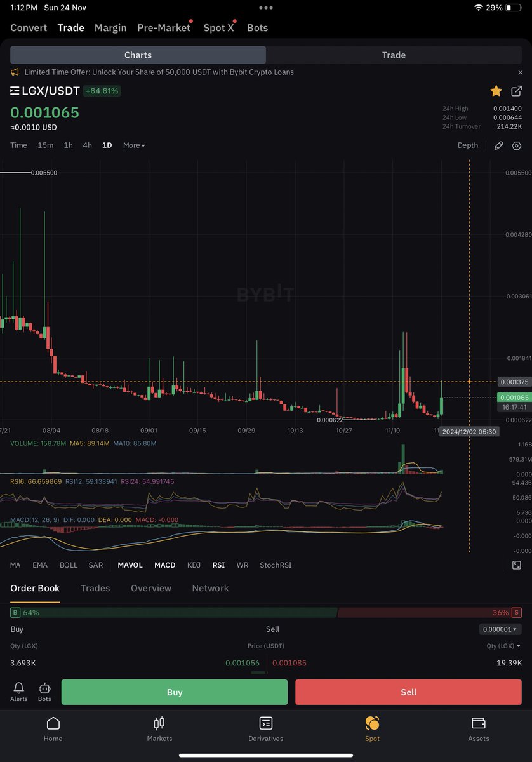Select the Overview tab
The height and width of the screenshot is (762, 532).
(x=151, y=589)
